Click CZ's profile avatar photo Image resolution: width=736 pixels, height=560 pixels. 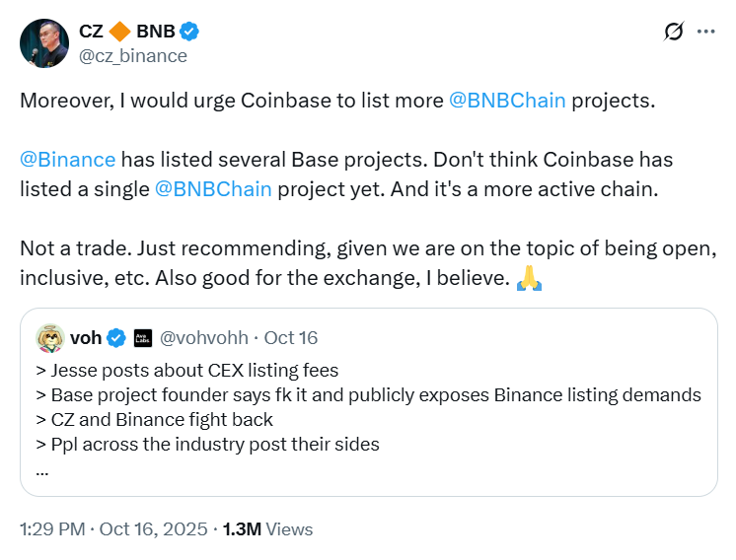44,42
